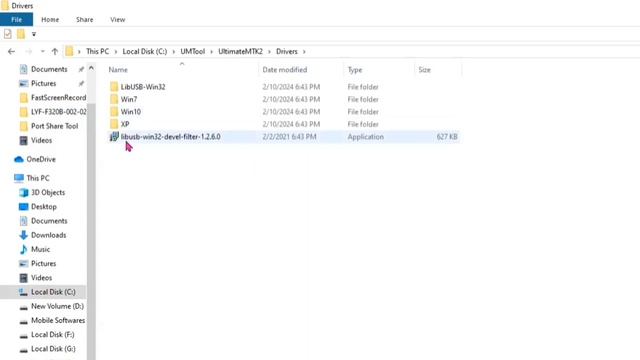640x360 pixels.
Task: Click the Forward navigation arrow
Action: [x=29, y=51]
